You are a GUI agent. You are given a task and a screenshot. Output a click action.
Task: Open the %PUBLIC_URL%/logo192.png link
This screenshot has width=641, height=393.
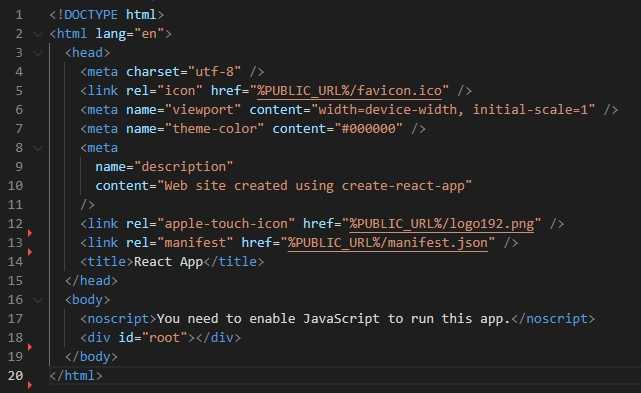pos(442,224)
